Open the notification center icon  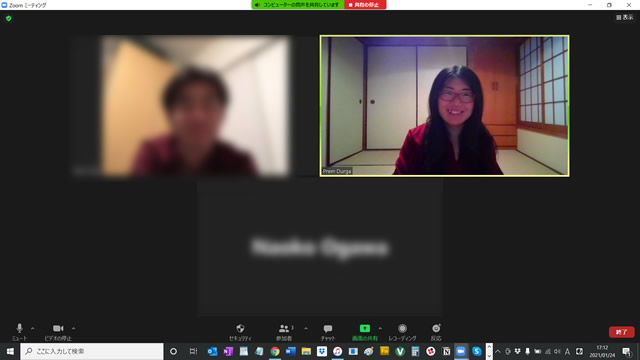pyautogui.click(x=627, y=351)
